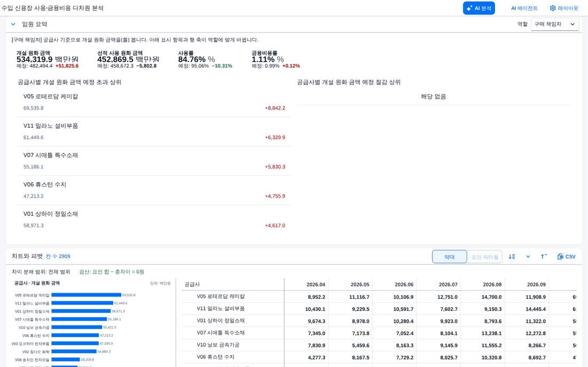Select the V10 닝보 금속가공 pivot row label
Viewport: 588px width, 367px height.
click(x=218, y=345)
